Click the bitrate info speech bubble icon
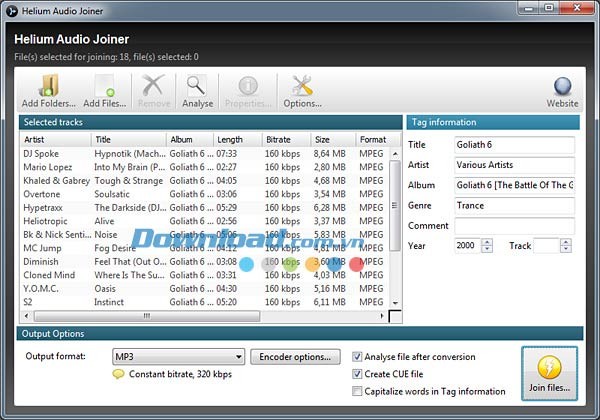 119,374
